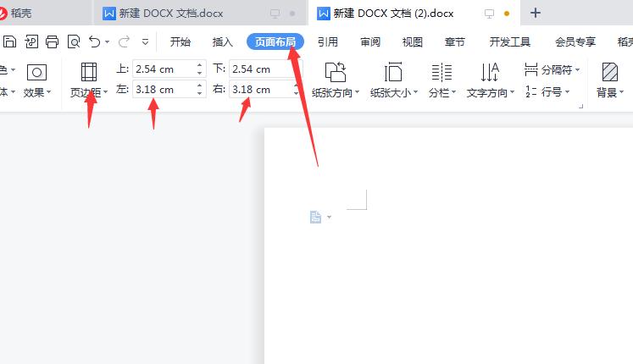This screenshot has width=633, height=364.
Task: Expand the 分栏 dropdown arrow
Action: 453,92
